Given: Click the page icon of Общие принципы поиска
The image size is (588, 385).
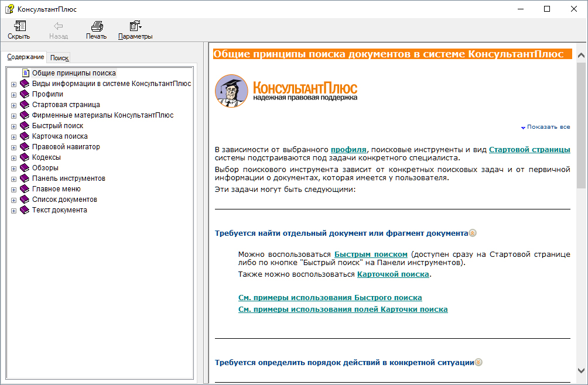Looking at the screenshot, I should pyautogui.click(x=26, y=73).
